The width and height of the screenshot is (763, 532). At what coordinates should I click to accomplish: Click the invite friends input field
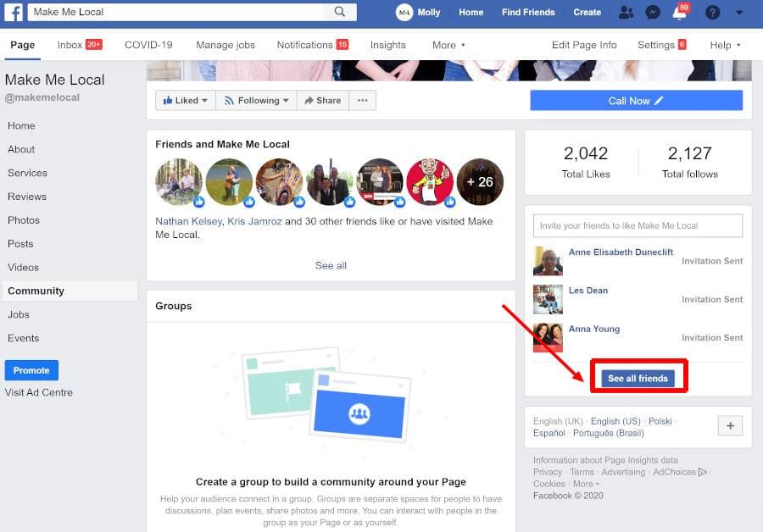(638, 225)
